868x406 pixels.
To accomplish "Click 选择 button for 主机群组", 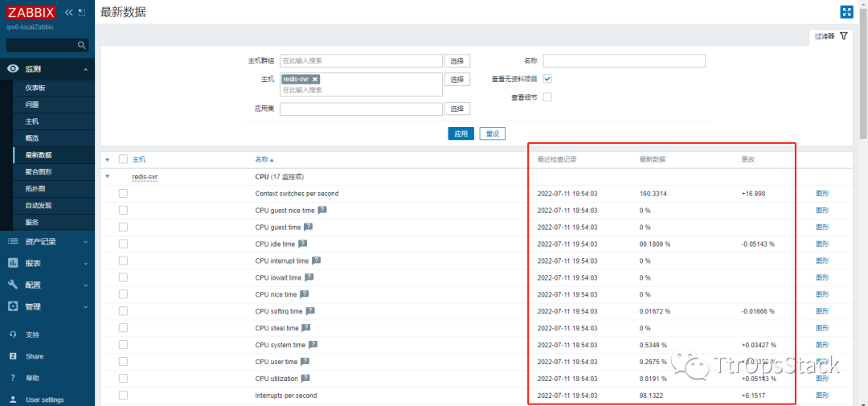I will click(457, 60).
